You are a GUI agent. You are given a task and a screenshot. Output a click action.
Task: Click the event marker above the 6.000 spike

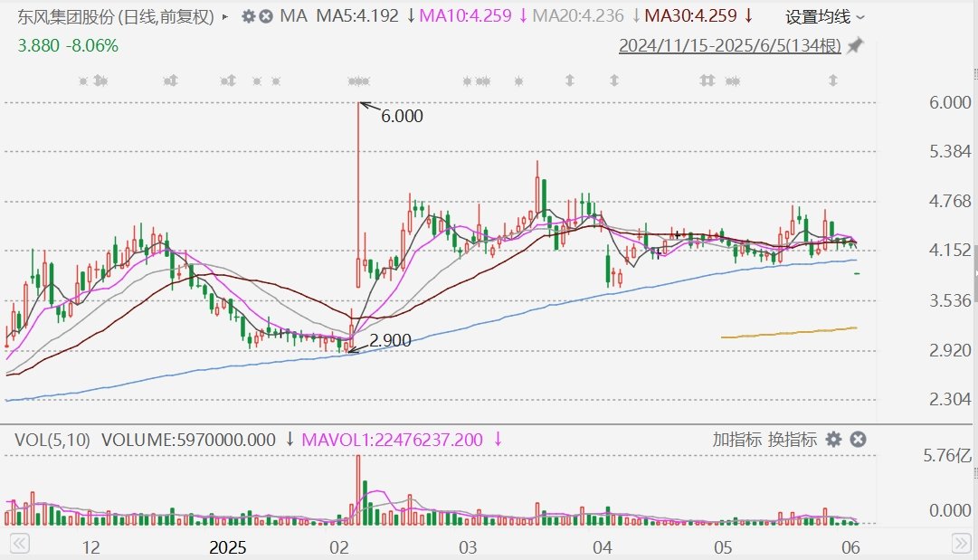[x=358, y=81]
